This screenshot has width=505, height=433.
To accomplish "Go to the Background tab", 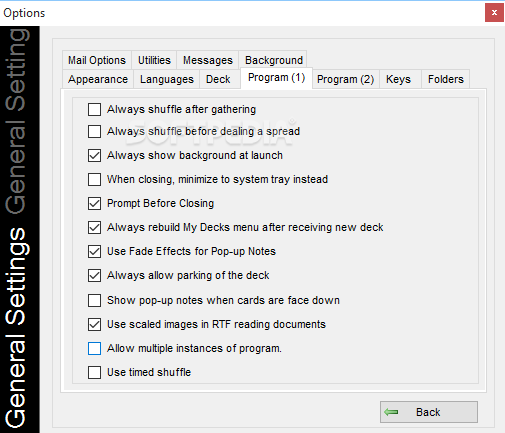I will click(274, 60).
